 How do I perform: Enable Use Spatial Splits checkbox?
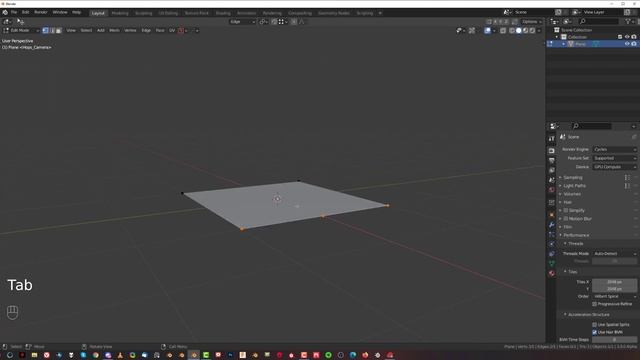coord(594,325)
